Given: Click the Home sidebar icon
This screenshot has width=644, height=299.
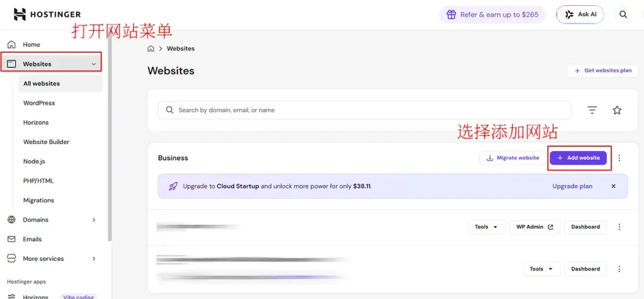Looking at the screenshot, I should coord(11,45).
